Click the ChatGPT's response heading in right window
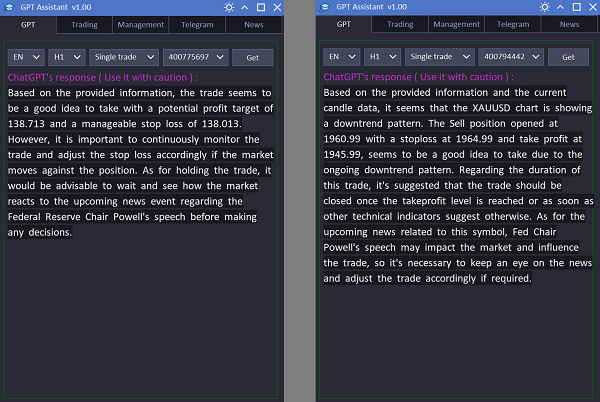Image resolution: width=600 pixels, height=402 pixels. point(419,77)
